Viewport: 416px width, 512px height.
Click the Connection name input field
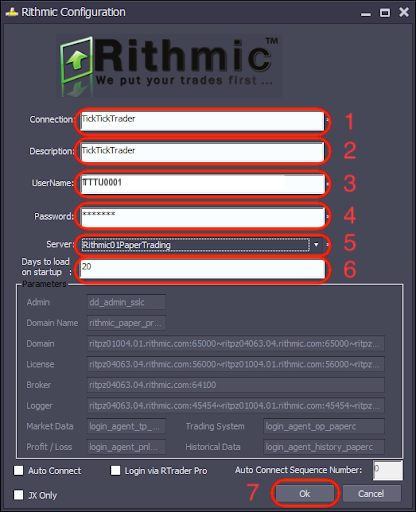coord(202,121)
